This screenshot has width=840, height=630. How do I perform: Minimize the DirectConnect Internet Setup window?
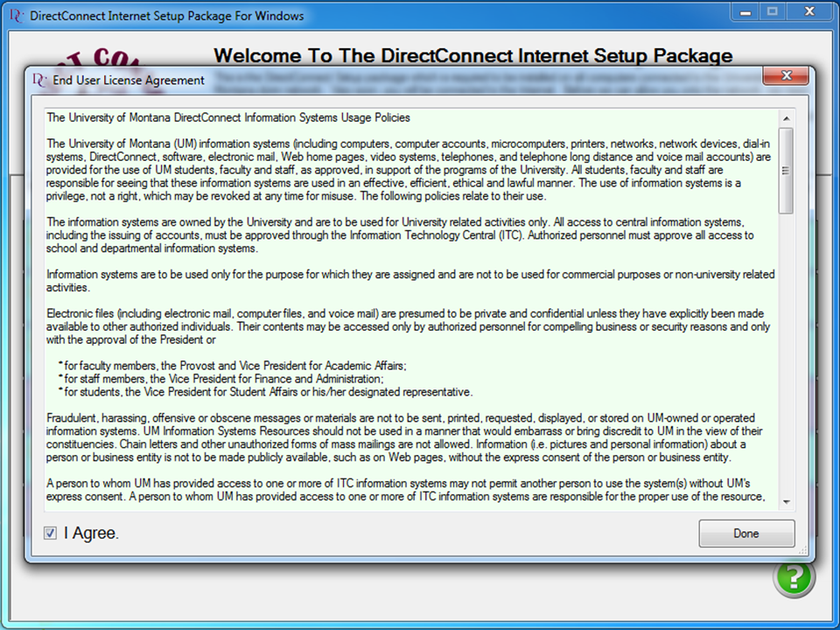coord(745,11)
